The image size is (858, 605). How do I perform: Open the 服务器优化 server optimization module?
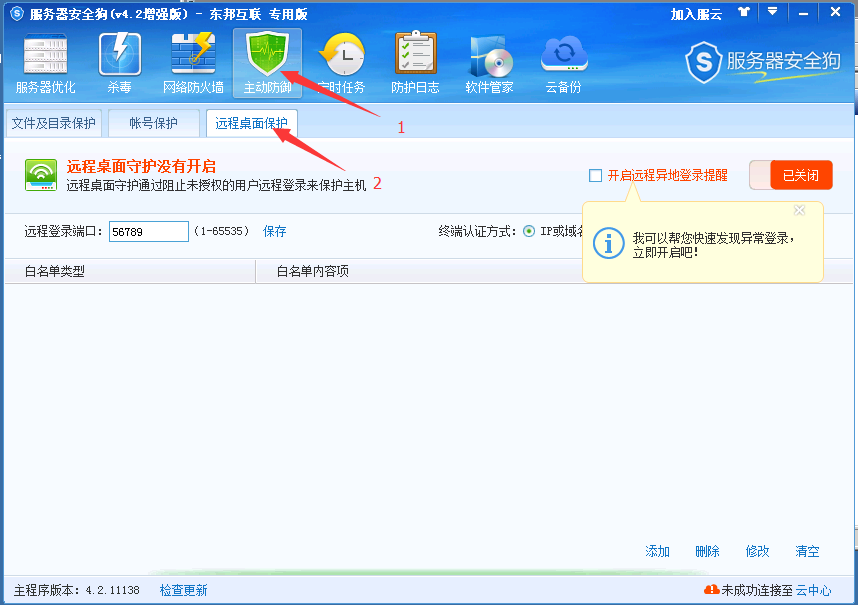45,63
